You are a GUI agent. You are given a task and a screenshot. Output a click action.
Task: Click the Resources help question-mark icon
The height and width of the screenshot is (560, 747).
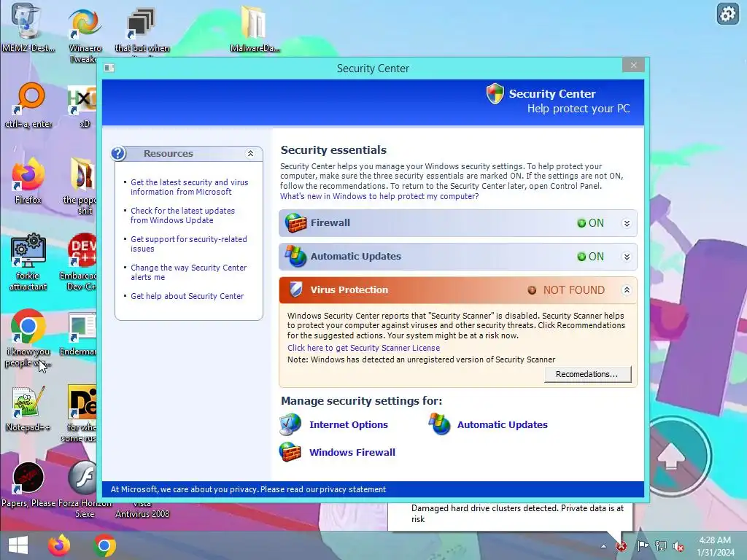click(118, 153)
